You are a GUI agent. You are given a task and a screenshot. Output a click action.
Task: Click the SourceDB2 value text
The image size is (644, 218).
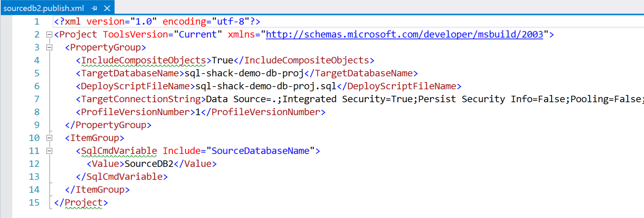[x=149, y=164]
